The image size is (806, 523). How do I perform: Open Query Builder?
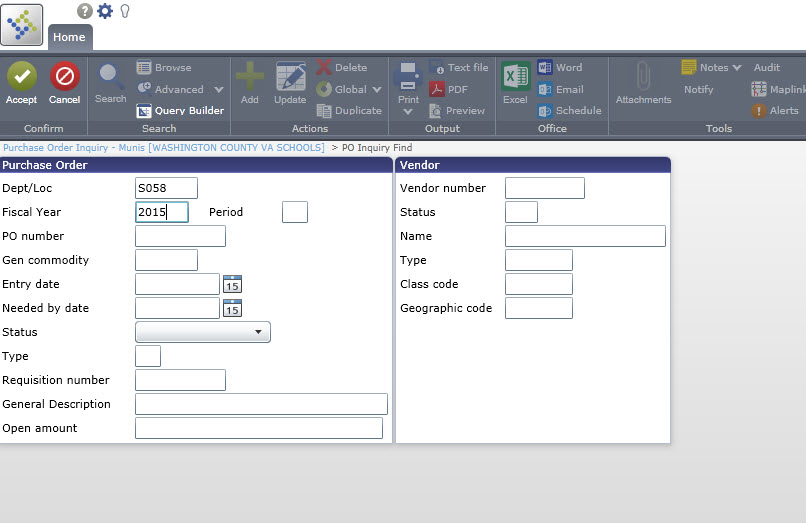click(x=180, y=111)
